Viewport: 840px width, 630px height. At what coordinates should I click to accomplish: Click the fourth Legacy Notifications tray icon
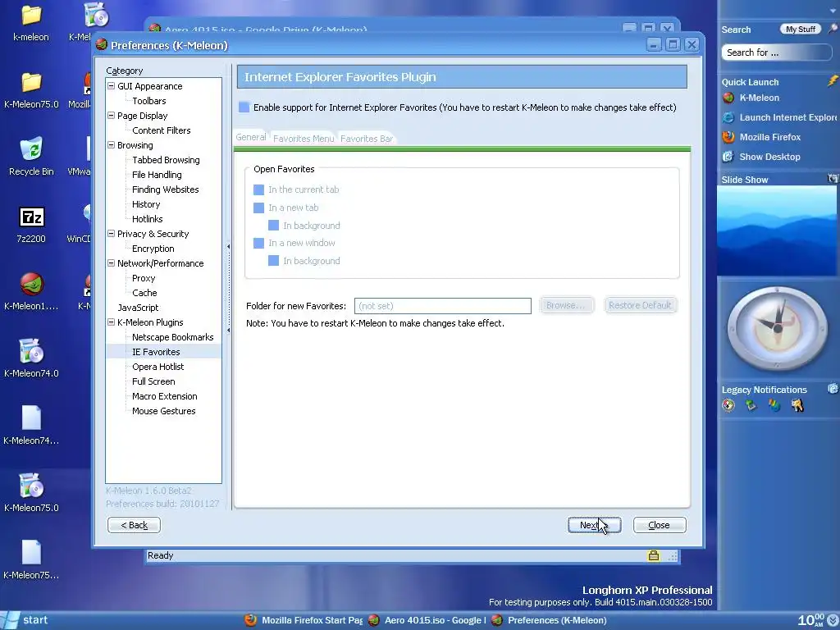click(797, 405)
